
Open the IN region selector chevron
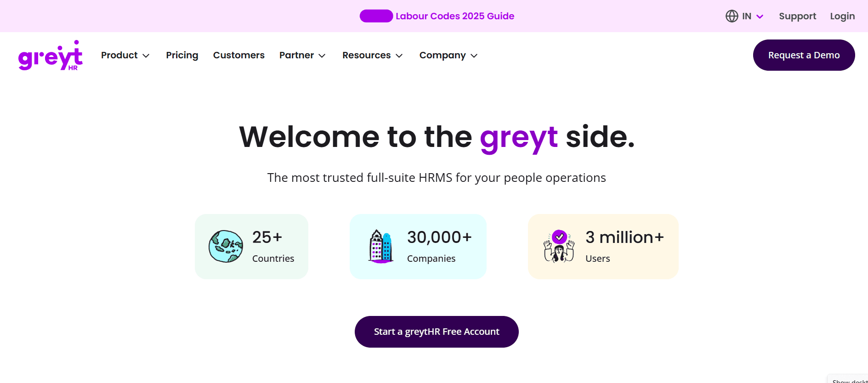click(x=760, y=17)
